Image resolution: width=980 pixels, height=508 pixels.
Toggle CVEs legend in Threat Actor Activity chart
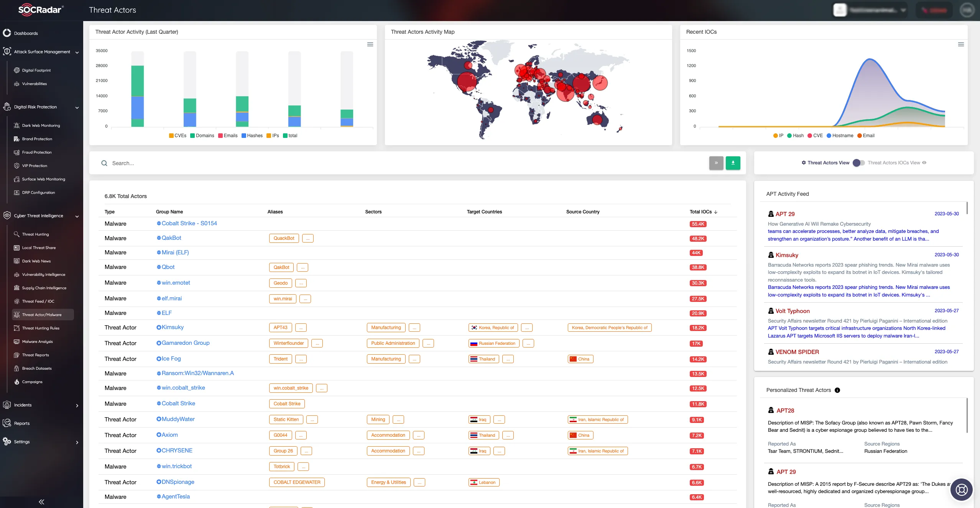point(178,136)
